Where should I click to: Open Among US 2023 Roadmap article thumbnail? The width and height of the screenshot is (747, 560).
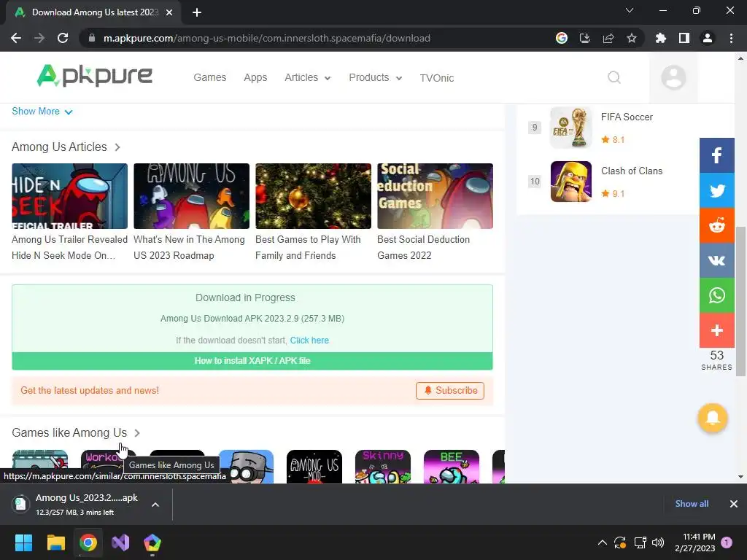click(192, 195)
